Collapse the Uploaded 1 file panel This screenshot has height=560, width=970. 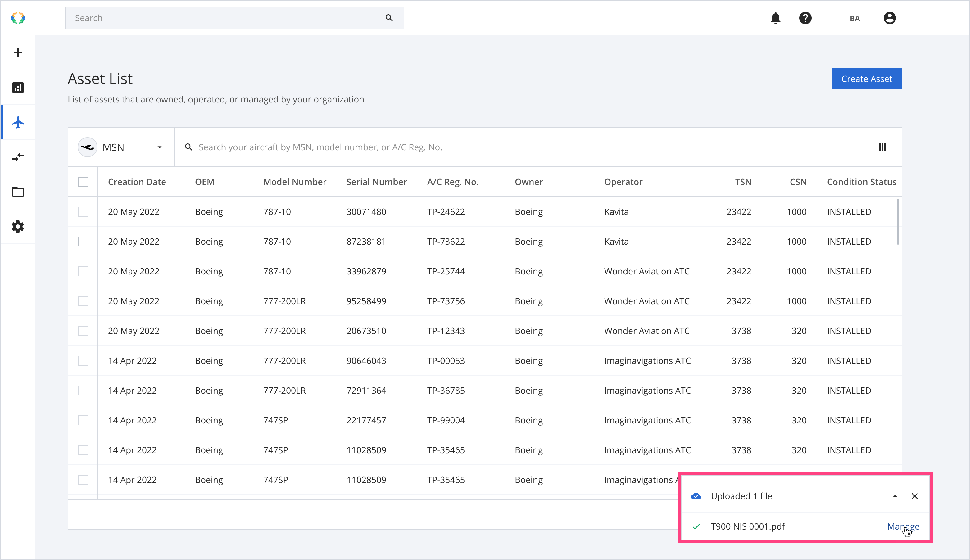click(895, 496)
